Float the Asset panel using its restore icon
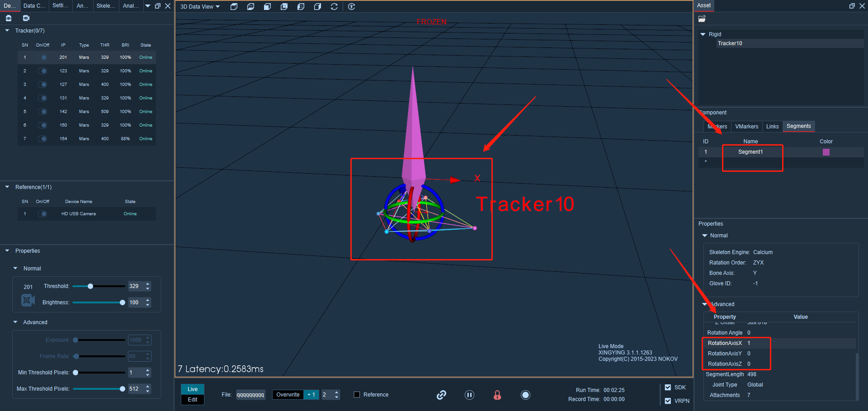This screenshot has width=868, height=411. coord(852,6)
